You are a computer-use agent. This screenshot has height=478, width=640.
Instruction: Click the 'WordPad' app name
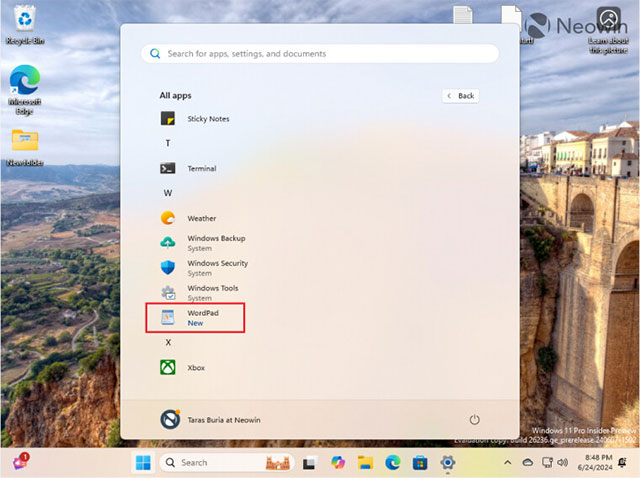click(203, 313)
